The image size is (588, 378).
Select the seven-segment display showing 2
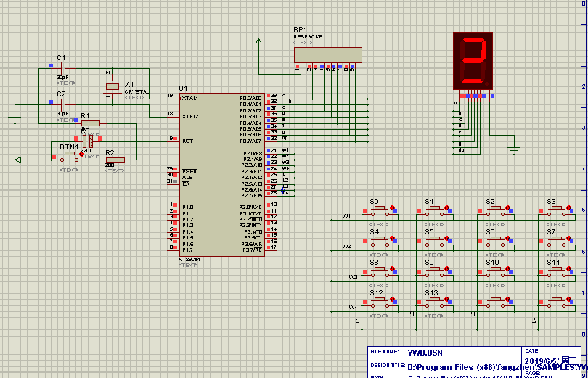coord(473,61)
